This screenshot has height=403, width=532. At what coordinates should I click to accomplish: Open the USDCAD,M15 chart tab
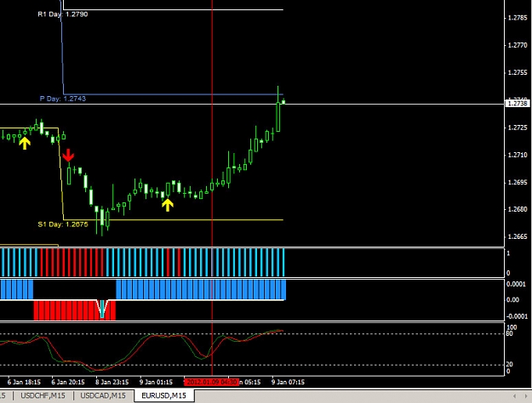pos(103,395)
